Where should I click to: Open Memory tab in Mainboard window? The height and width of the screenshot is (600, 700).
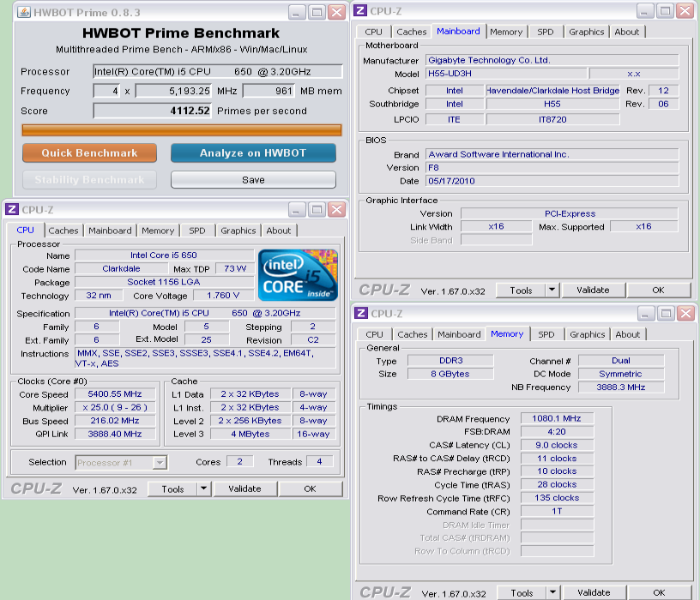(506, 32)
